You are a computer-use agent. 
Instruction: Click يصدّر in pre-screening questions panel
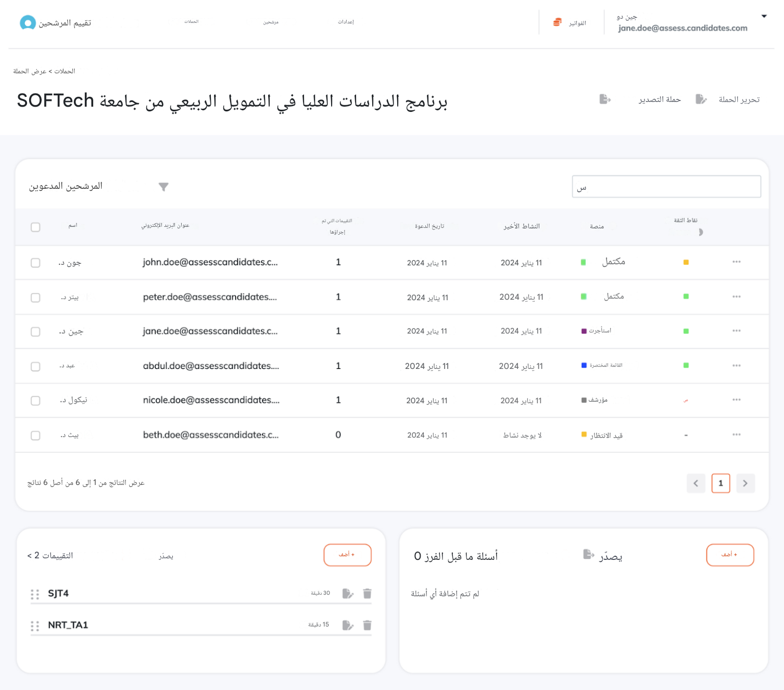[611, 557]
